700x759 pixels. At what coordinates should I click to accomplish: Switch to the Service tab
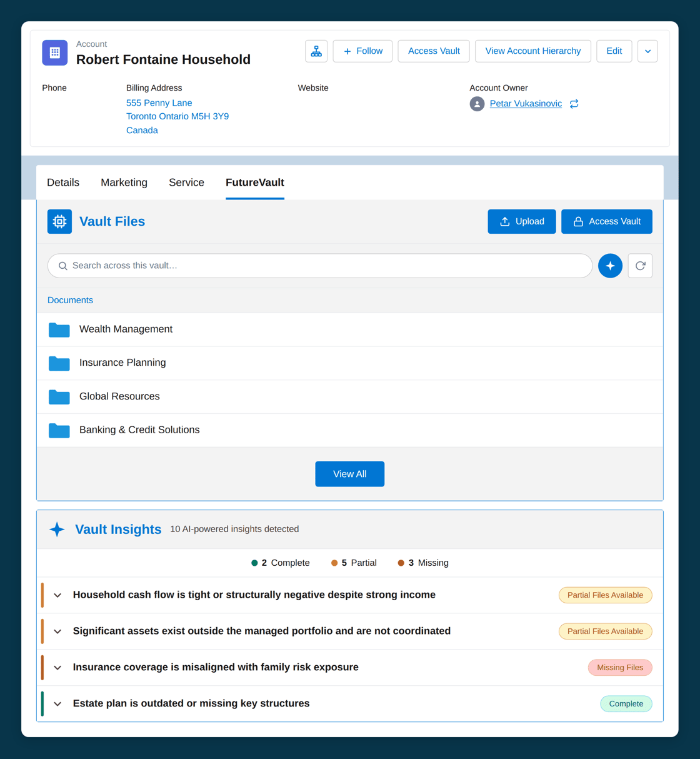click(x=186, y=183)
